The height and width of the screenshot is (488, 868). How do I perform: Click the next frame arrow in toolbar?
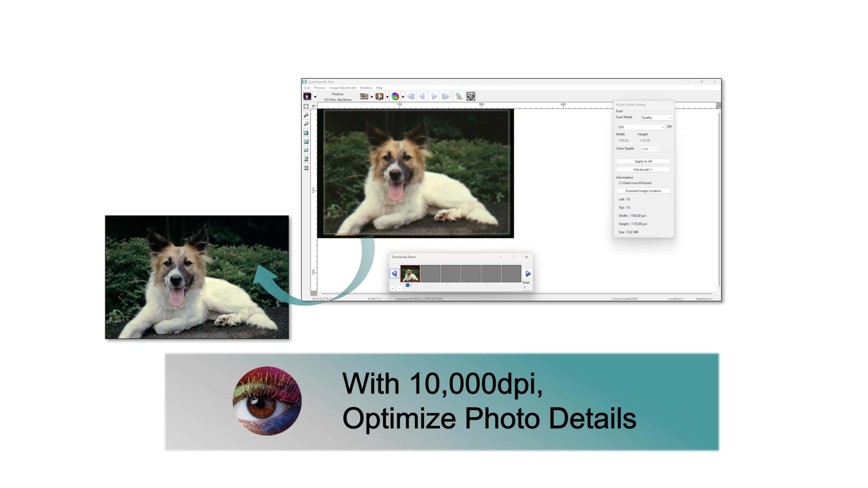click(x=434, y=97)
